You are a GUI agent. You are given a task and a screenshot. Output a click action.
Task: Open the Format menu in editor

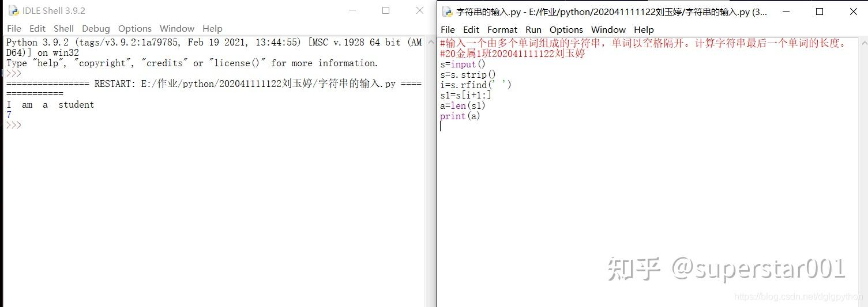pos(502,29)
